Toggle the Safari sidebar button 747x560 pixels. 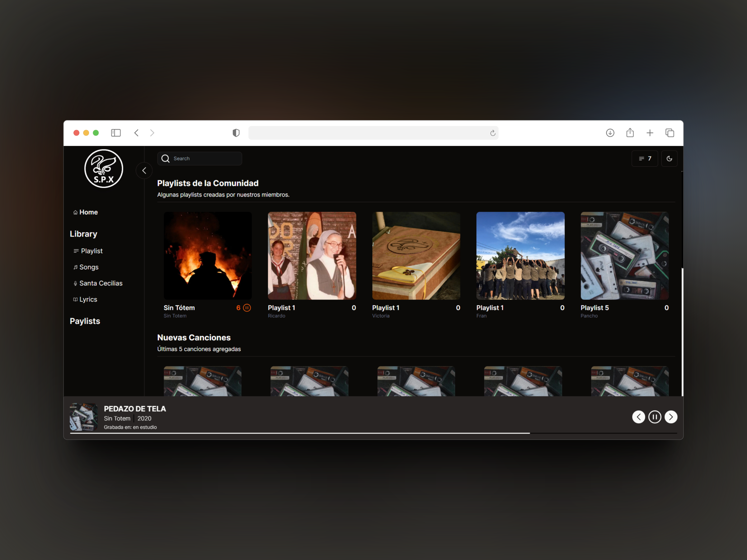(116, 133)
